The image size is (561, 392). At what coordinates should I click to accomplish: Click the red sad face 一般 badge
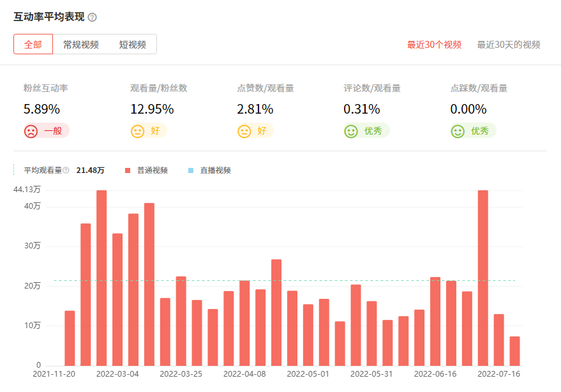point(45,131)
